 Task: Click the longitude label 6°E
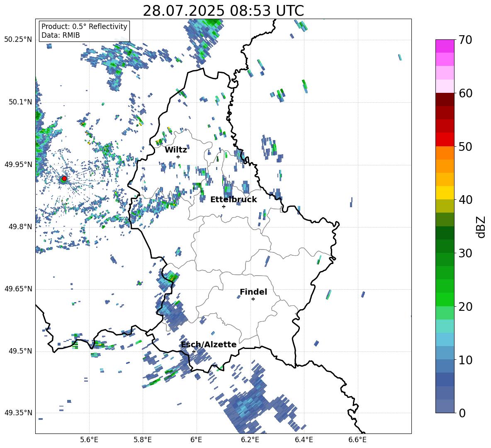click(x=196, y=440)
